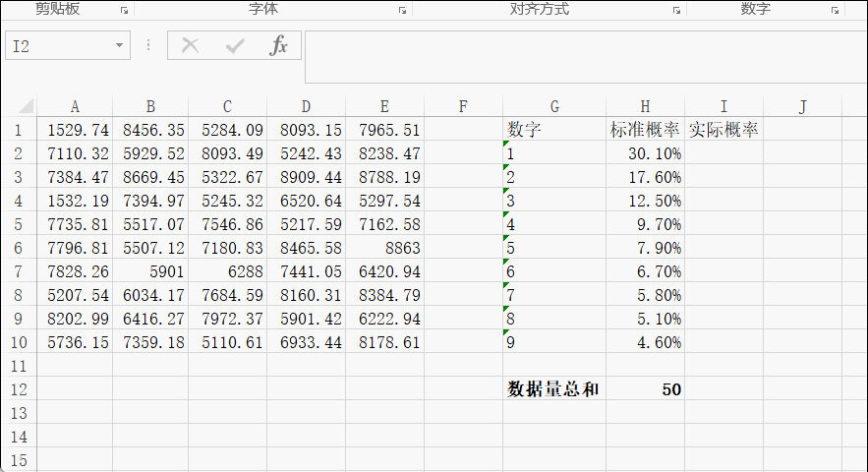Click cell containing 8456.35
This screenshot has height=472, width=868.
pos(150,130)
